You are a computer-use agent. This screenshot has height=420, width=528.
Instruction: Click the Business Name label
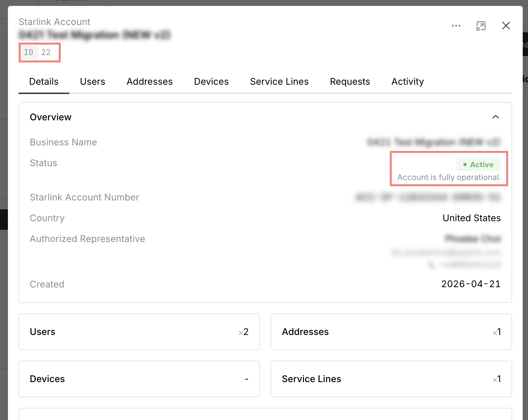coord(63,142)
